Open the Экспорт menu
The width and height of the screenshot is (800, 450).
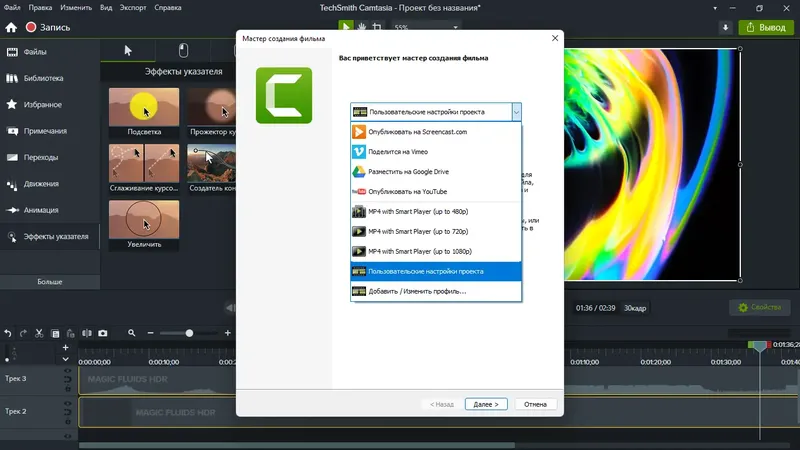(133, 8)
